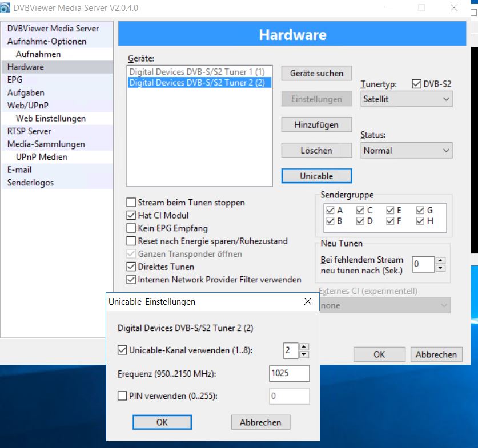The width and height of the screenshot is (478, 448).
Task: Increase Unicable-Kanal value with up arrow
Action: click(x=304, y=347)
